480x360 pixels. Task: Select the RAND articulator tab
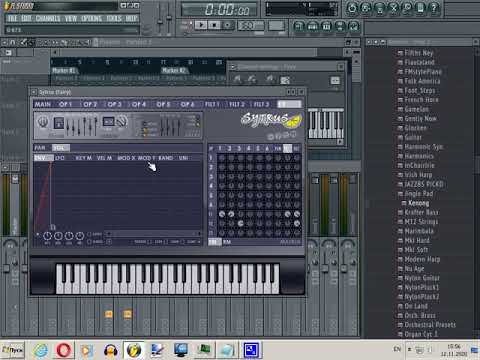pyautogui.click(x=166, y=158)
